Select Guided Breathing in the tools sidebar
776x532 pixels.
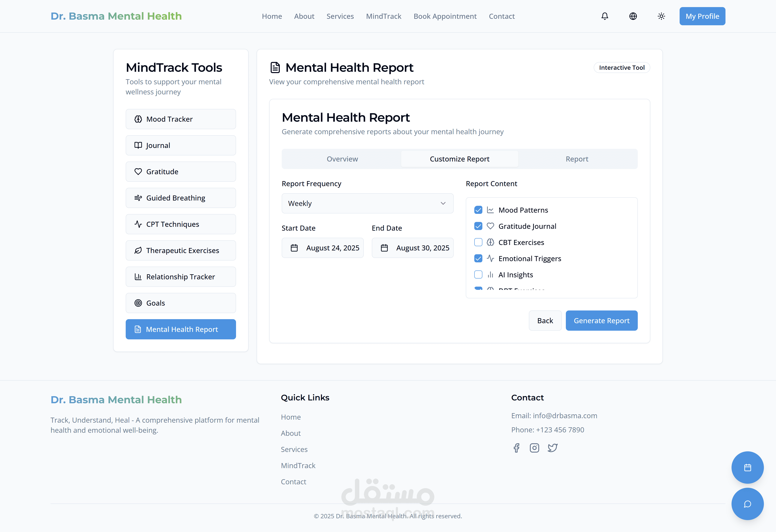pyautogui.click(x=181, y=198)
